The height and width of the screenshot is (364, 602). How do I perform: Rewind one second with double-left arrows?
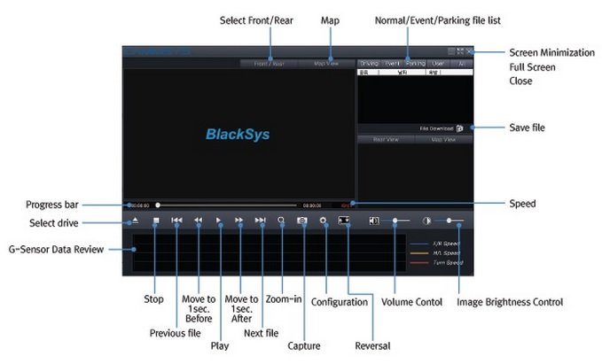(x=198, y=221)
